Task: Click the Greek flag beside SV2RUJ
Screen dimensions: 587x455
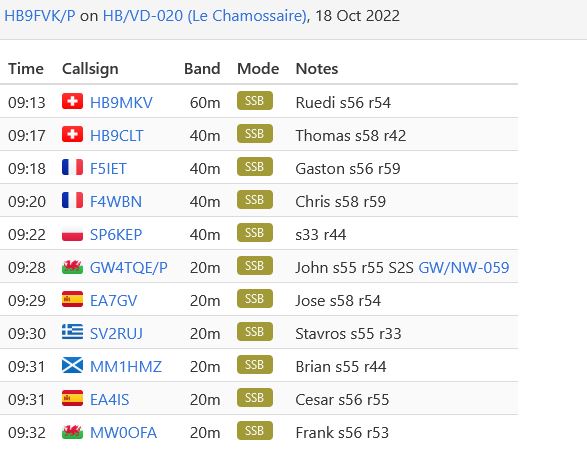Action: pyautogui.click(x=72, y=333)
